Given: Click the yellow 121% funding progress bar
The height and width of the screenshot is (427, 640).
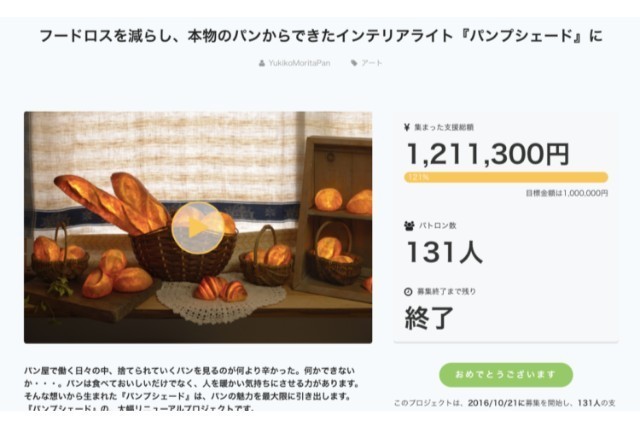Looking at the screenshot, I should (x=505, y=176).
